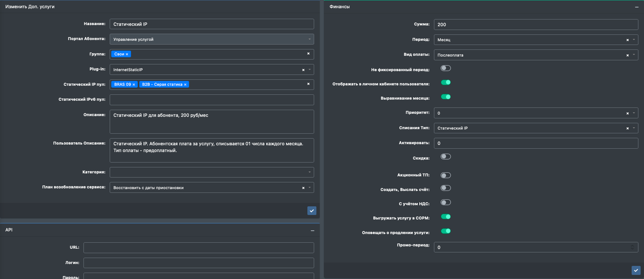Clear all tags in the Группа field
This screenshot has height=279, width=644.
click(x=308, y=54)
